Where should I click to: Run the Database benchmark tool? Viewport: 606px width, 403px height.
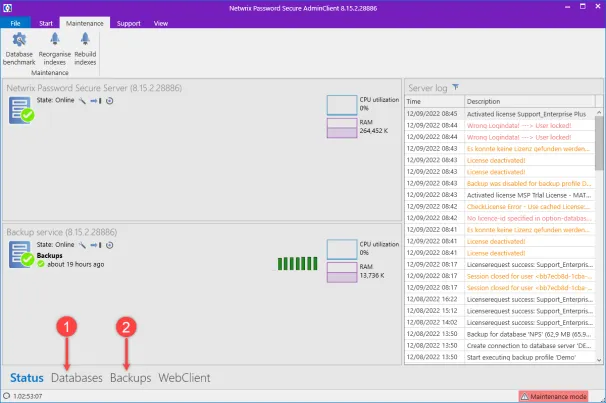[x=19, y=49]
